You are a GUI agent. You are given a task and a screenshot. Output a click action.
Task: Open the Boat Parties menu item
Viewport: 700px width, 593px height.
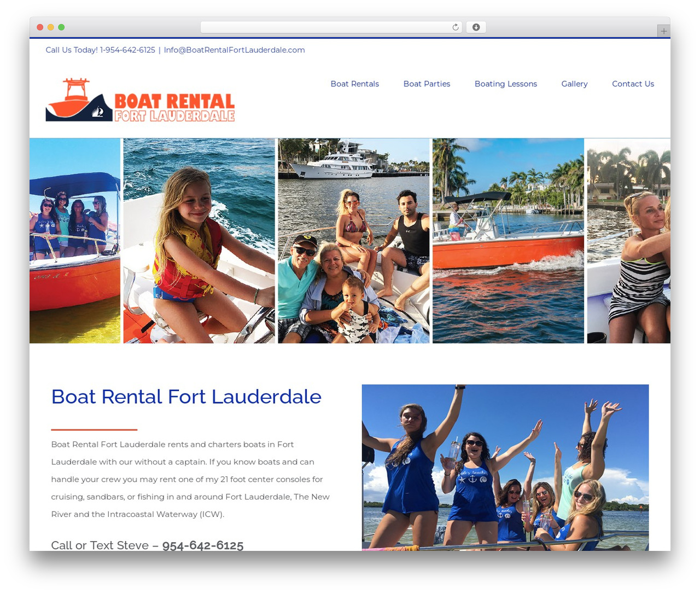pos(427,84)
